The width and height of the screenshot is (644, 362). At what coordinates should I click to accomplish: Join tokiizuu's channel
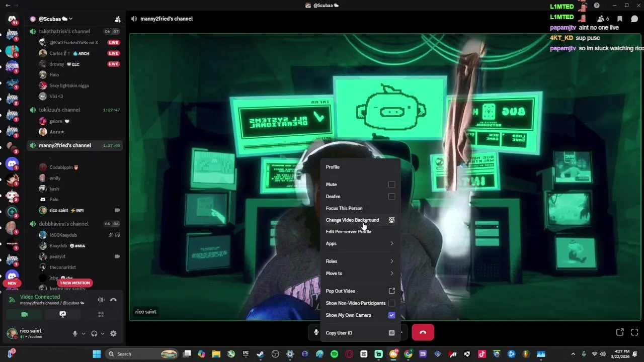[59, 110]
